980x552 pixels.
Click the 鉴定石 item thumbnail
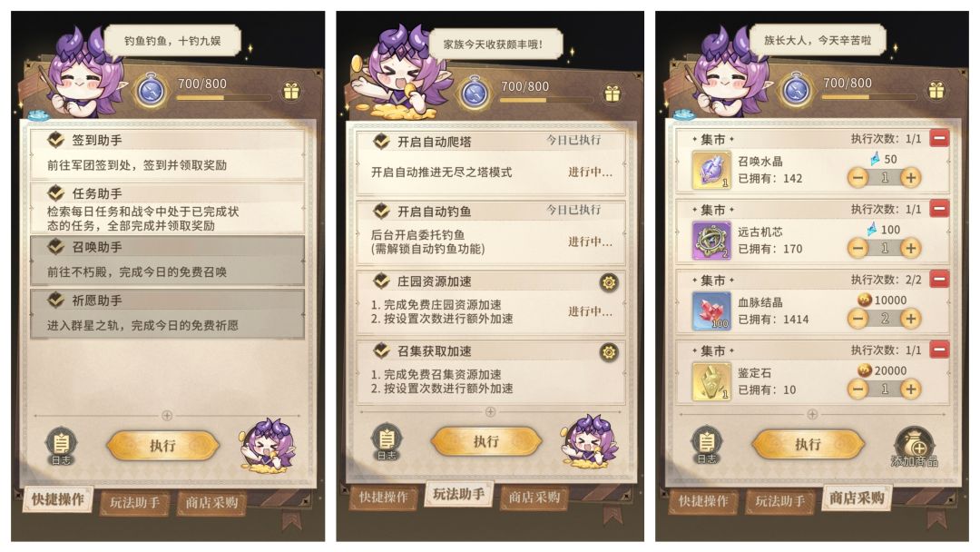coord(711,381)
